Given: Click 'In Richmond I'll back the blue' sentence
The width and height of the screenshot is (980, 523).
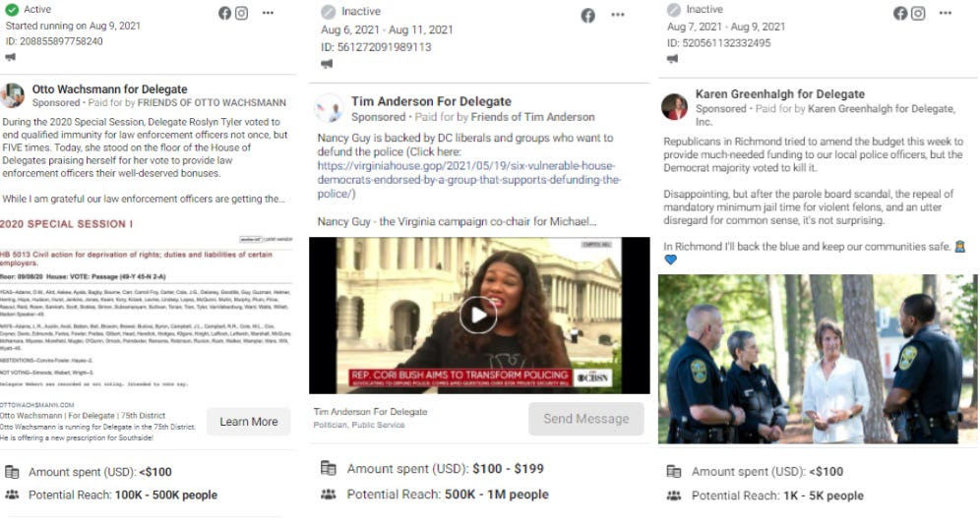Looking at the screenshot, I should point(807,247).
